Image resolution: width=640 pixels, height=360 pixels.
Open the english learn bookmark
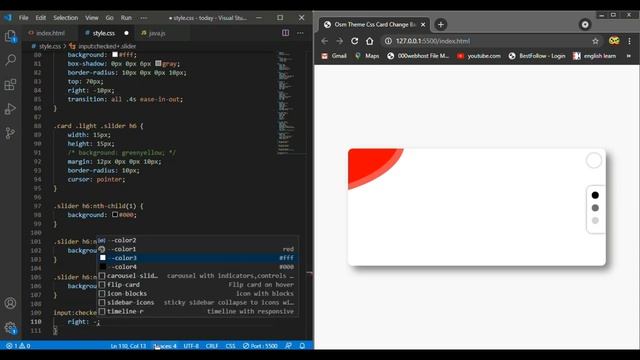[594, 56]
